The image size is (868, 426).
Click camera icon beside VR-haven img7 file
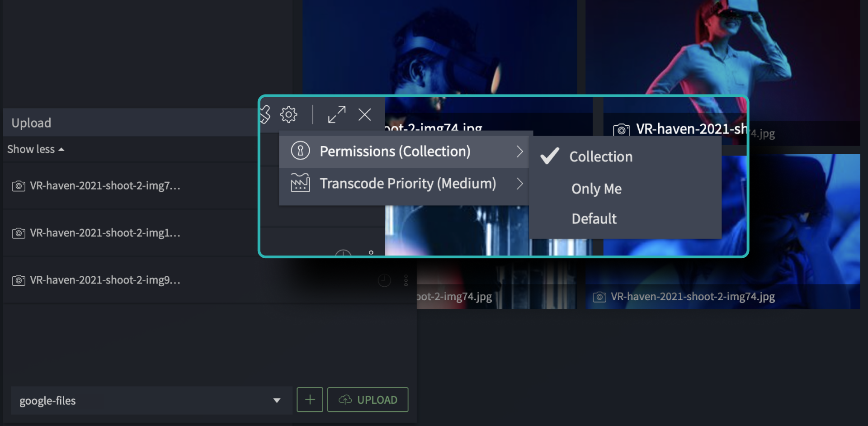pyautogui.click(x=19, y=186)
